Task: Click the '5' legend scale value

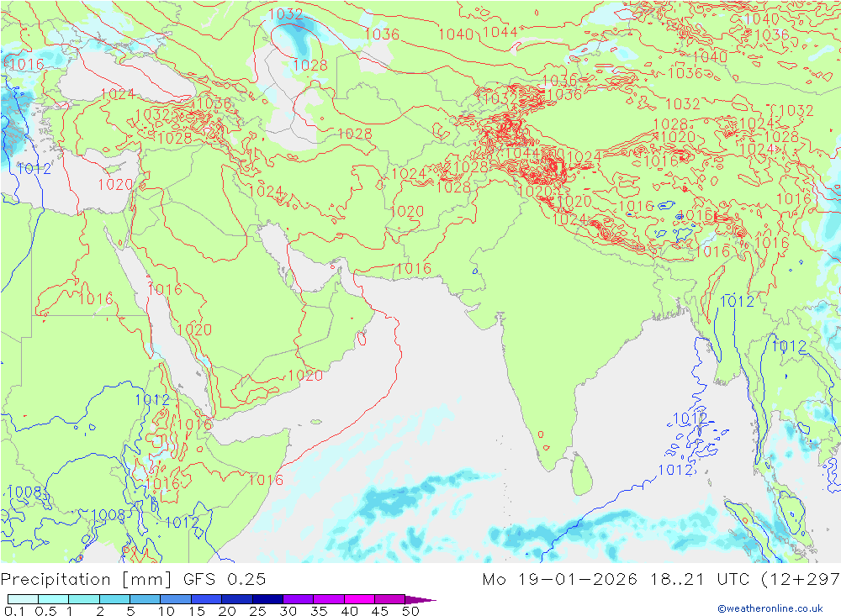Action: (x=130, y=611)
